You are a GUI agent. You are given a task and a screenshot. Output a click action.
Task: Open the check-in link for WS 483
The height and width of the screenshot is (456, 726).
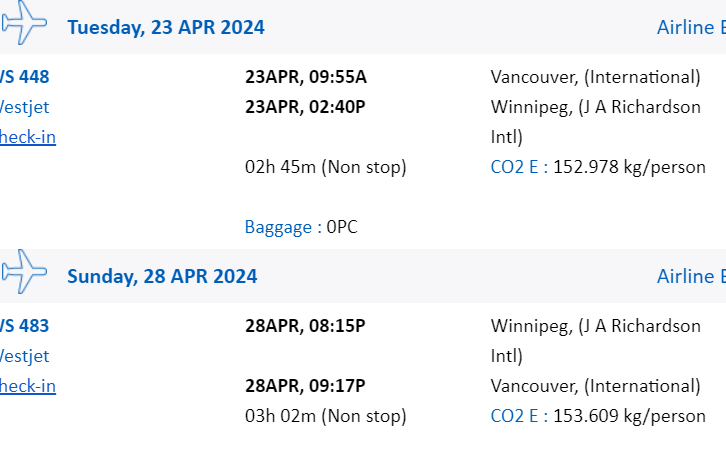[28, 386]
